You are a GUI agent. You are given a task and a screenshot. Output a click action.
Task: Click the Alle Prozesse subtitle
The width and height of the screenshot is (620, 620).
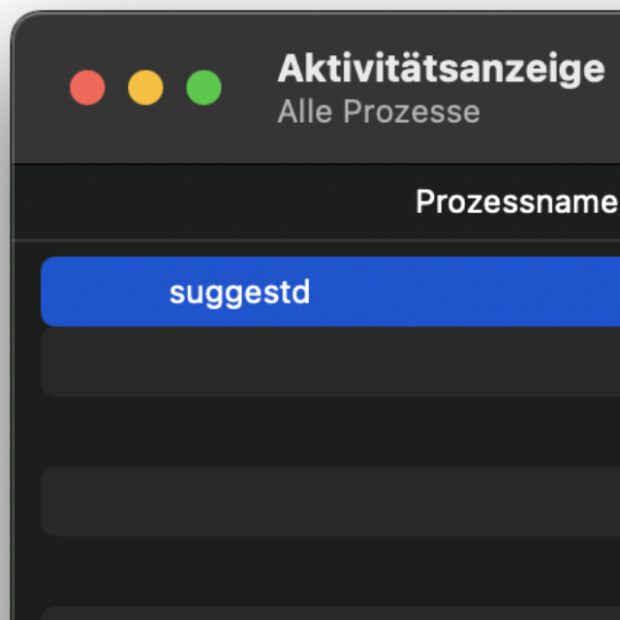click(378, 111)
